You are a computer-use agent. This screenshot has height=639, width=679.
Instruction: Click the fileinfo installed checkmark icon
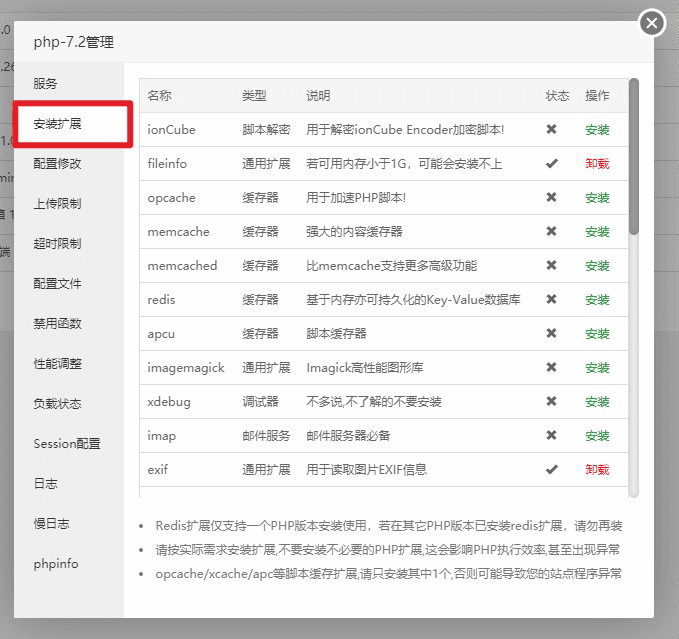point(551,164)
